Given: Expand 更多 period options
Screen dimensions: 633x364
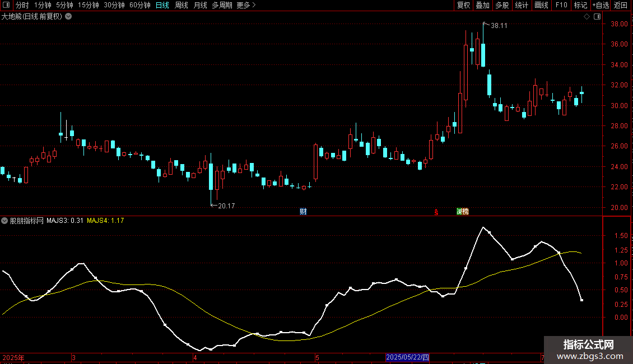Looking at the screenshot, I should point(246,5).
